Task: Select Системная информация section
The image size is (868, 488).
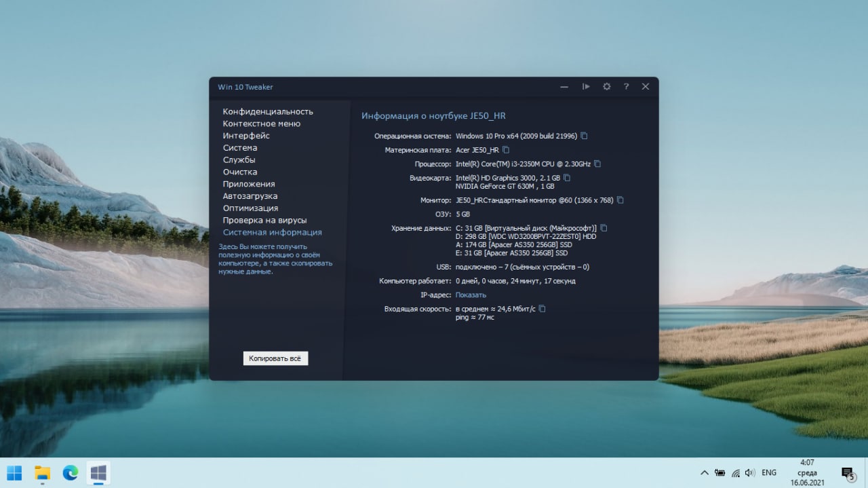Action: click(x=273, y=232)
